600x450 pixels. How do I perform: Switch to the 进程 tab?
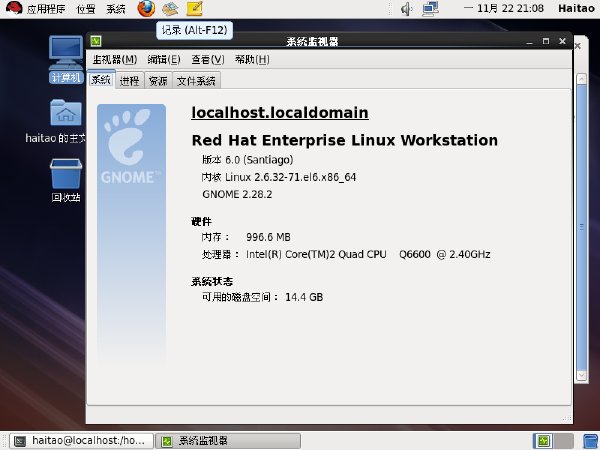click(x=130, y=80)
